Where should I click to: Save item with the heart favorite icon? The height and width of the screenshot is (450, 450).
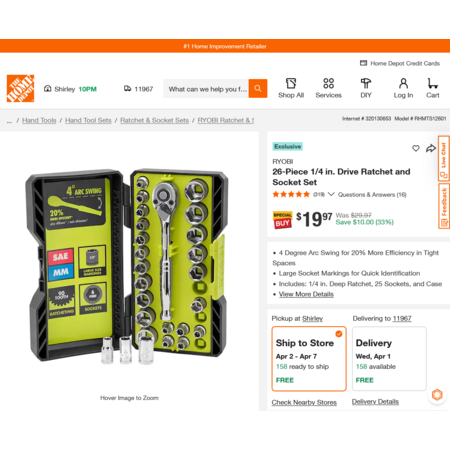416,148
